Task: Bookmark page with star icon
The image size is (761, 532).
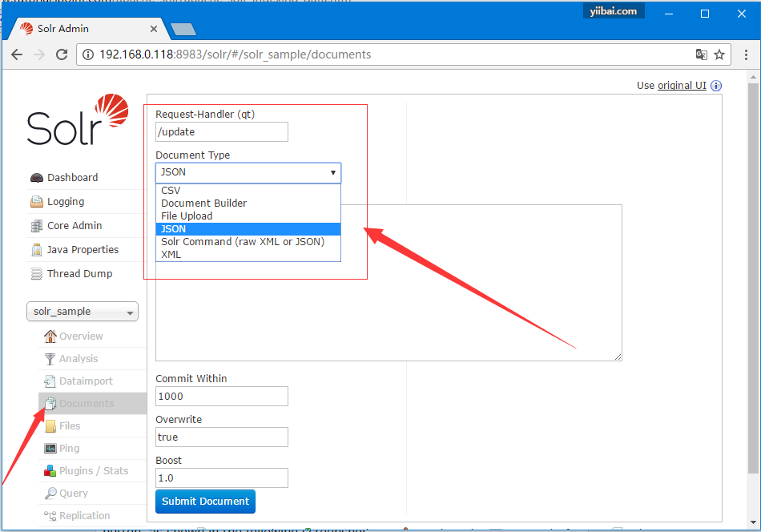Action: coord(719,54)
